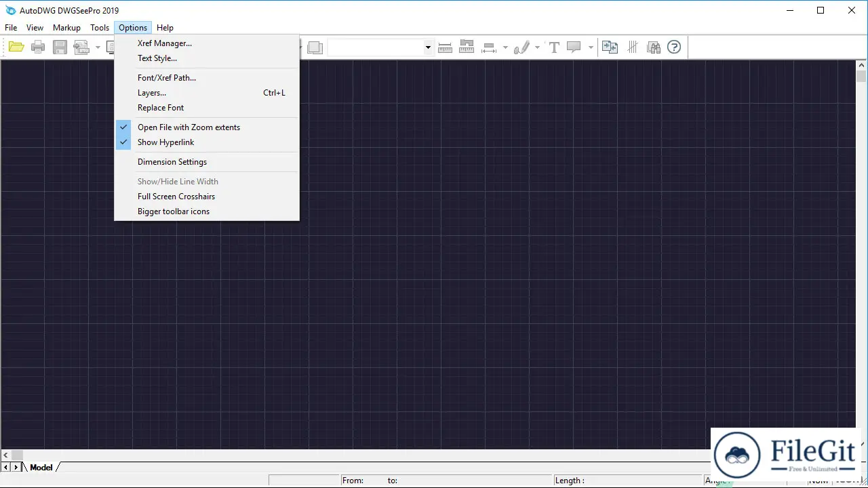
Task: Select the binoculars find text icon
Action: coord(654,47)
